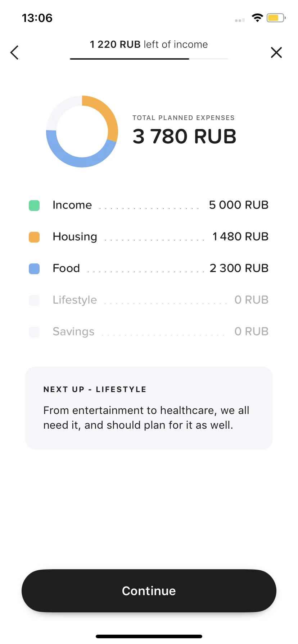Select the Lifestyle 0 RUB row
The width and height of the screenshot is (298, 644).
pyautogui.click(x=149, y=300)
